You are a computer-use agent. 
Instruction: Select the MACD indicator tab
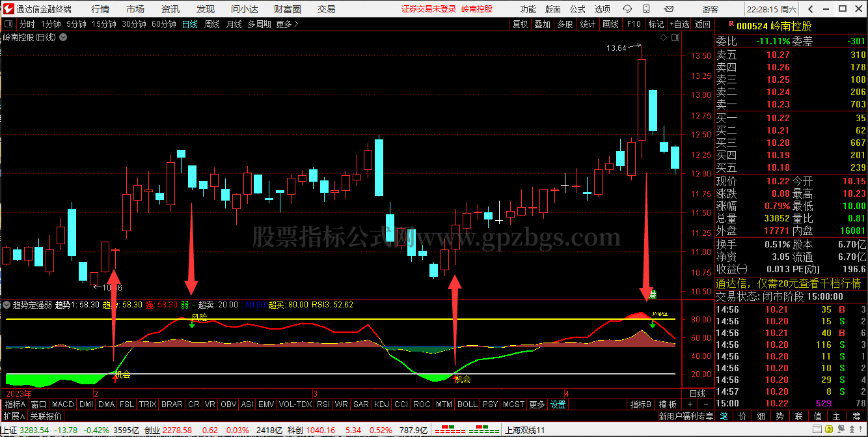coord(63,404)
